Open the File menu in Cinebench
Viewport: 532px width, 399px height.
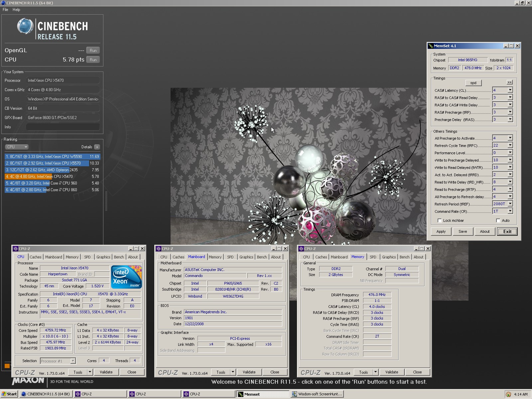(5, 10)
